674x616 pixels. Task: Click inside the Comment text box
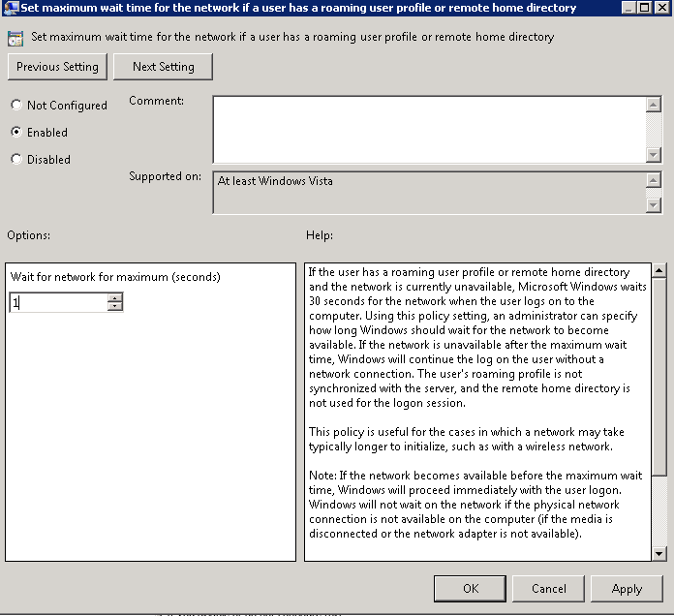428,129
